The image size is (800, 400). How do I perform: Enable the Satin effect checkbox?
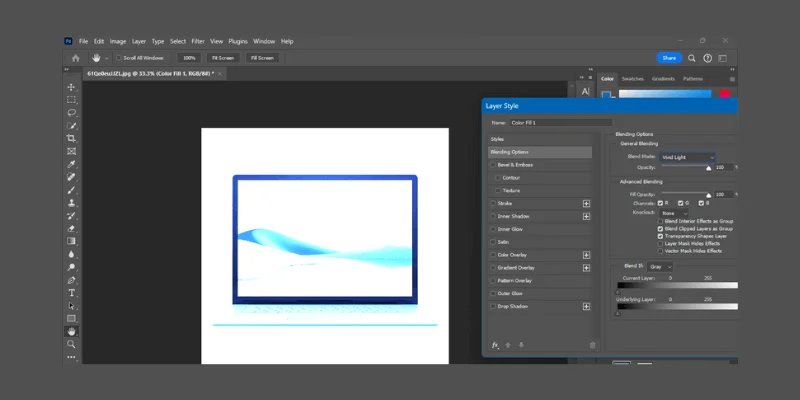tap(493, 242)
